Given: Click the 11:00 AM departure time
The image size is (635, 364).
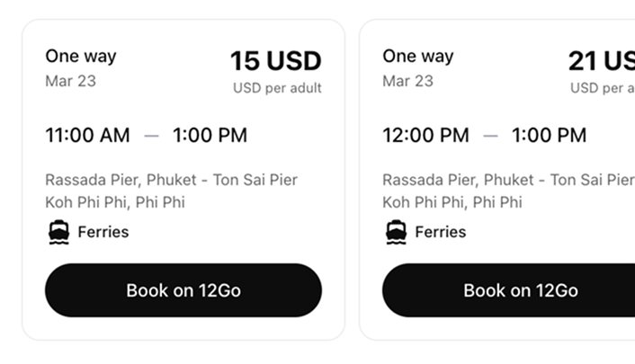Looking at the screenshot, I should (x=87, y=136).
